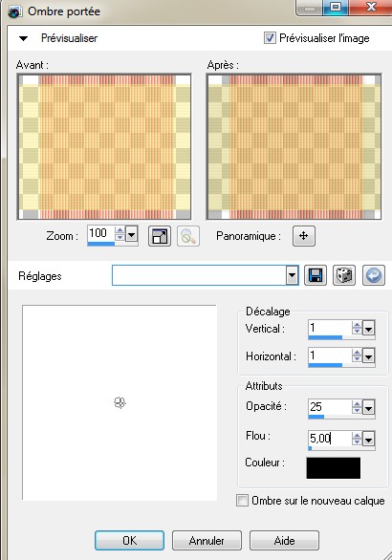Click the Annuler button
Screen dimensions: 392x560
(207, 540)
